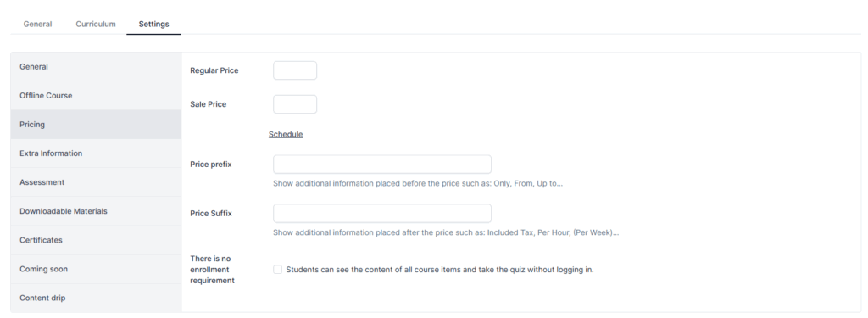Click the Schedule link under Sale Price
868x318 pixels.
(x=286, y=135)
